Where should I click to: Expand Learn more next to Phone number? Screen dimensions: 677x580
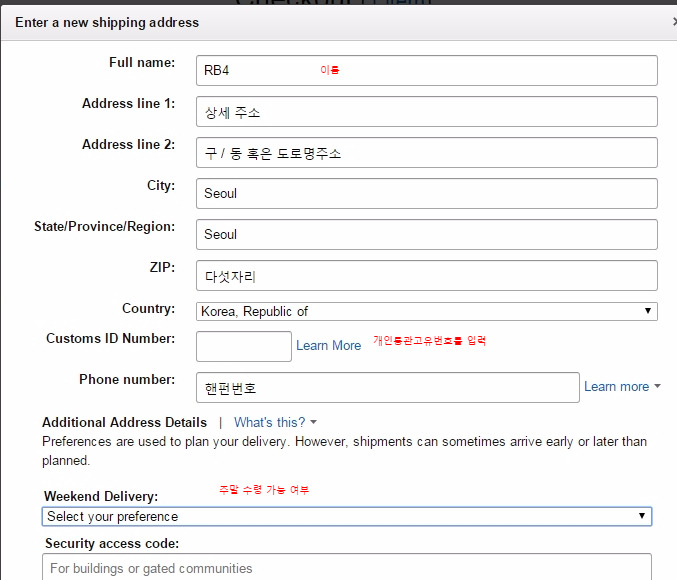pyautogui.click(x=621, y=387)
